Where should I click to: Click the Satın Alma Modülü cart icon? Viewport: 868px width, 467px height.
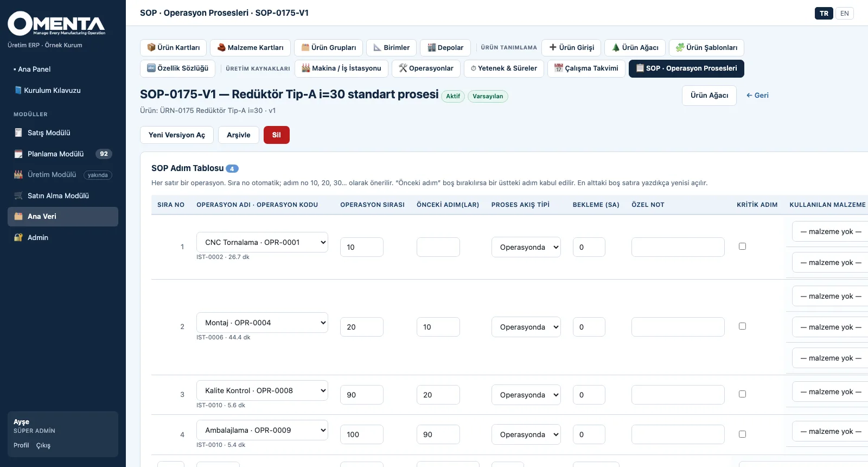click(18, 196)
